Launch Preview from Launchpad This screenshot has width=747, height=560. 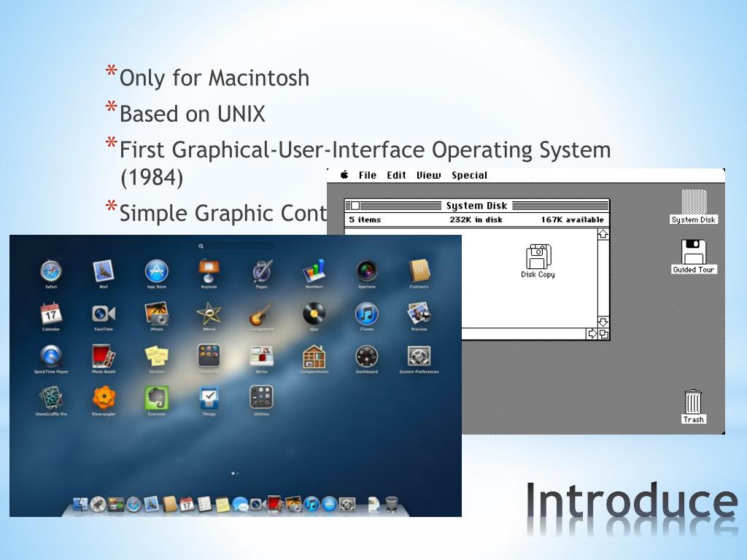pyautogui.click(x=419, y=314)
